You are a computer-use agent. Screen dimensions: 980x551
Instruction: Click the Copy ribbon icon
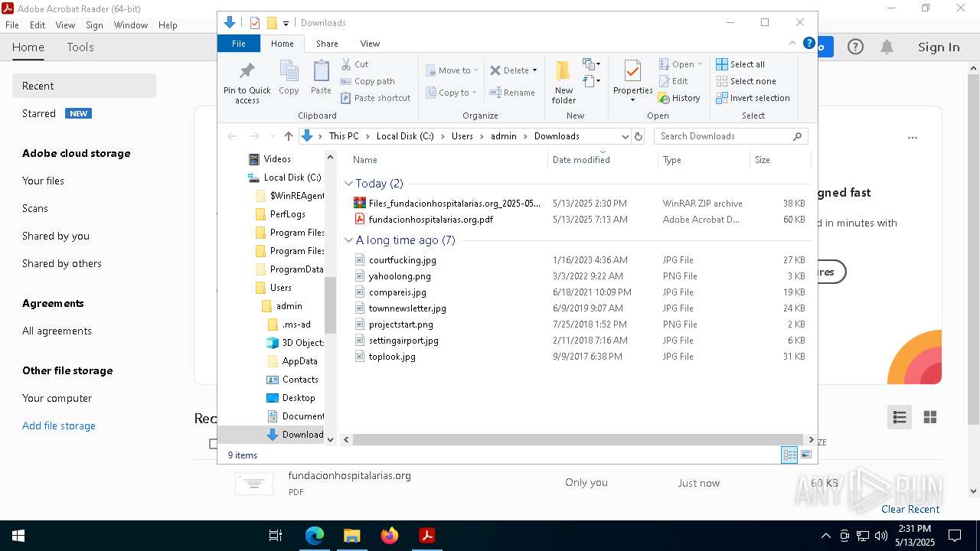[x=289, y=78]
